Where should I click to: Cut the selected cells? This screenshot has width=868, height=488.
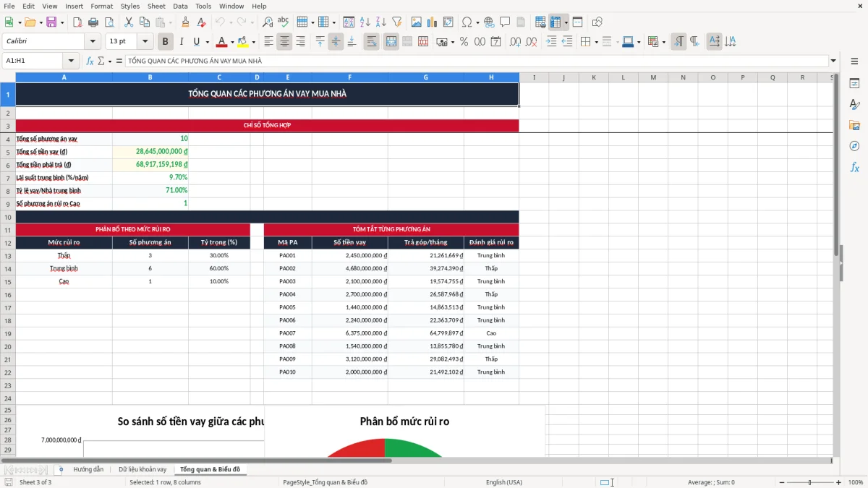(129, 22)
